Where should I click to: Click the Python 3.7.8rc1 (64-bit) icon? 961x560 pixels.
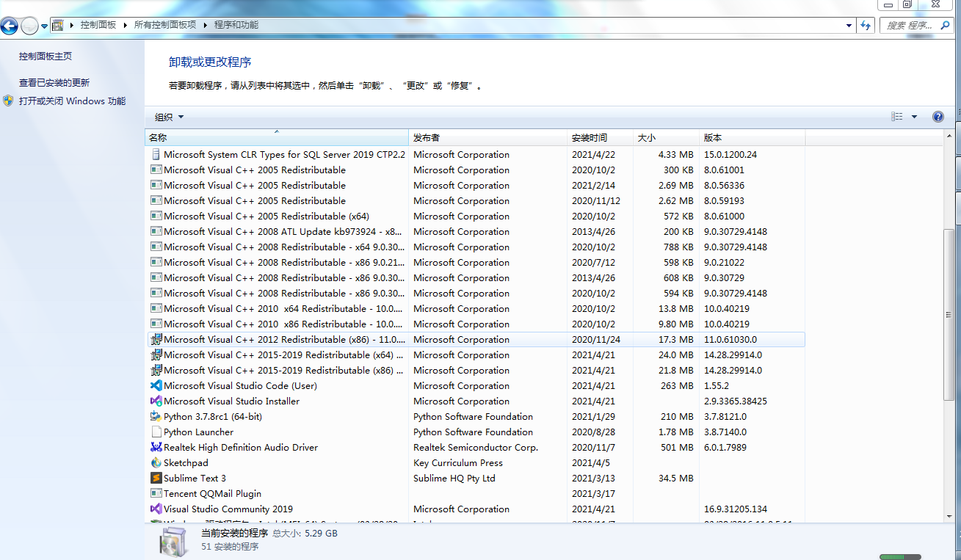click(156, 417)
